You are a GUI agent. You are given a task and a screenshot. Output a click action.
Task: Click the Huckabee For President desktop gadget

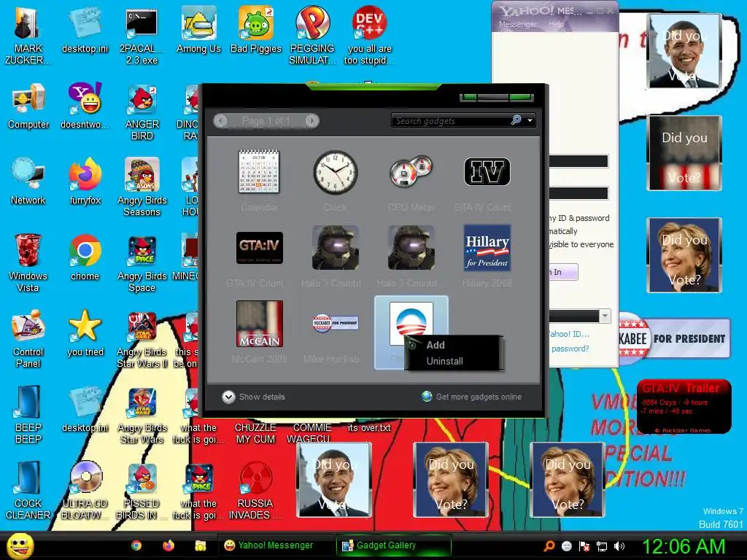coord(674,338)
